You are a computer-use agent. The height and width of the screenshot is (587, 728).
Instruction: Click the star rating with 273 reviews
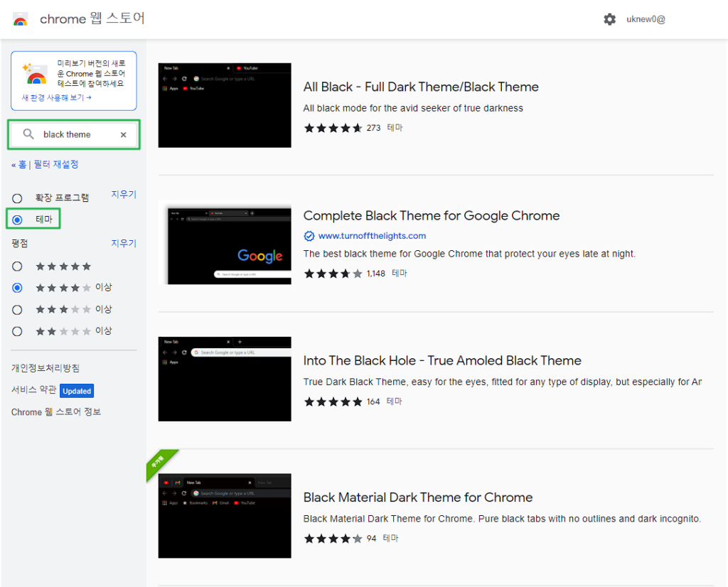tap(333, 128)
